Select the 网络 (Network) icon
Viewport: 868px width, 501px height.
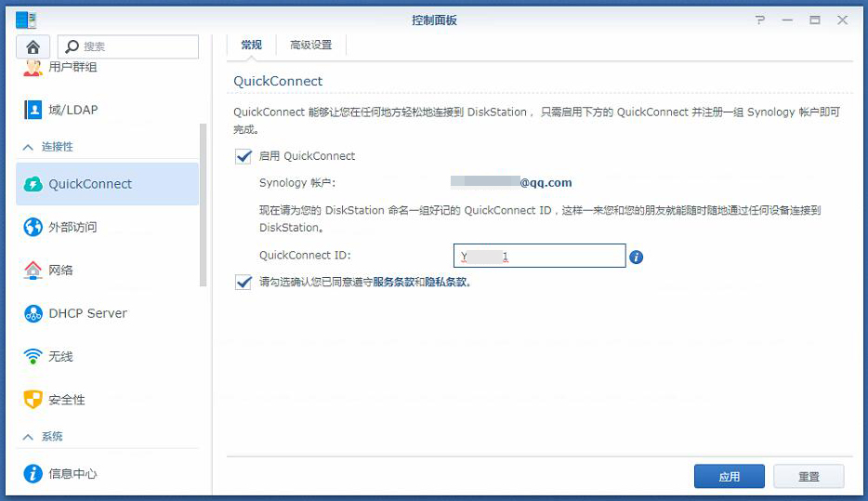click(x=33, y=270)
